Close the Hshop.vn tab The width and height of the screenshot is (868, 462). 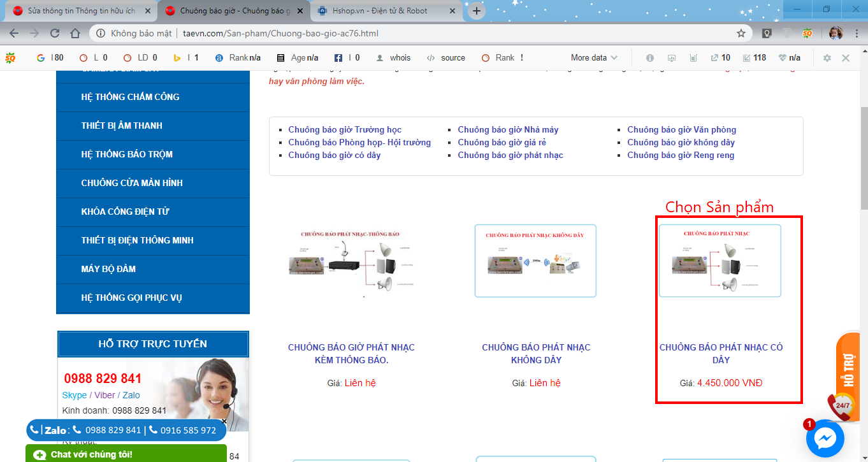pos(452,11)
